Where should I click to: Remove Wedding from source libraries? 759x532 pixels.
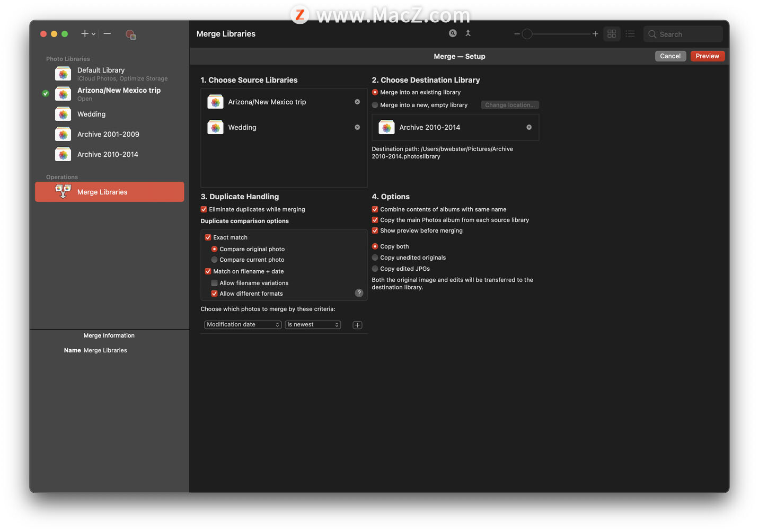[357, 127]
